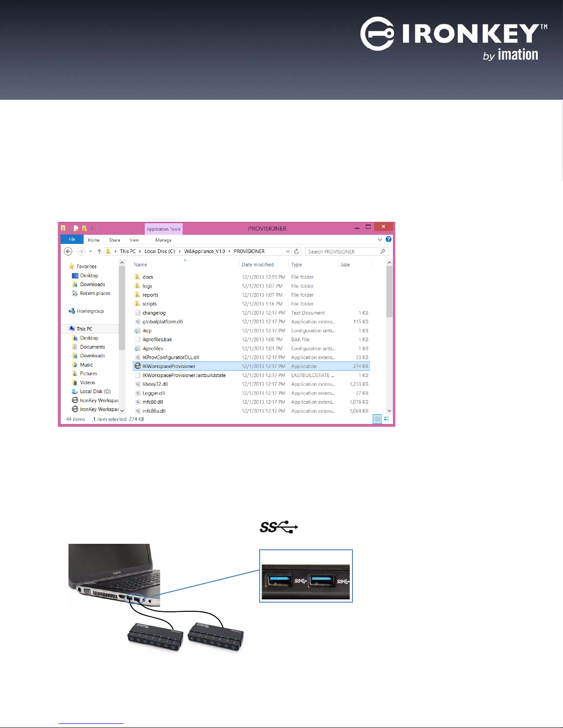The image size is (563, 728).
Task: Go up one folder level with Up arrow
Action: pyautogui.click(x=99, y=251)
